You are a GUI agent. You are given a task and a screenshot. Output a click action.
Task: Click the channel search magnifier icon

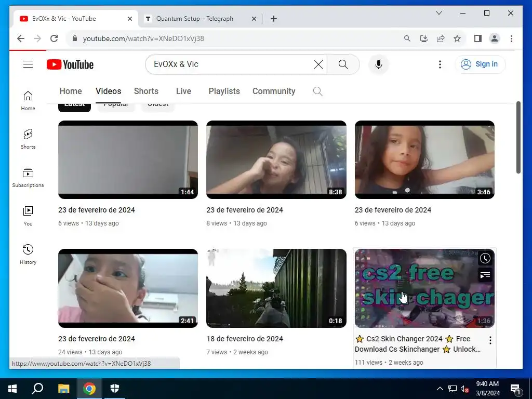tap(317, 91)
